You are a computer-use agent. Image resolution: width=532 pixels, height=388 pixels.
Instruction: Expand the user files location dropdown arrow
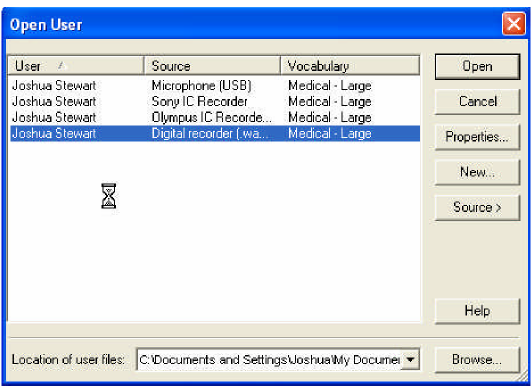tap(410, 360)
